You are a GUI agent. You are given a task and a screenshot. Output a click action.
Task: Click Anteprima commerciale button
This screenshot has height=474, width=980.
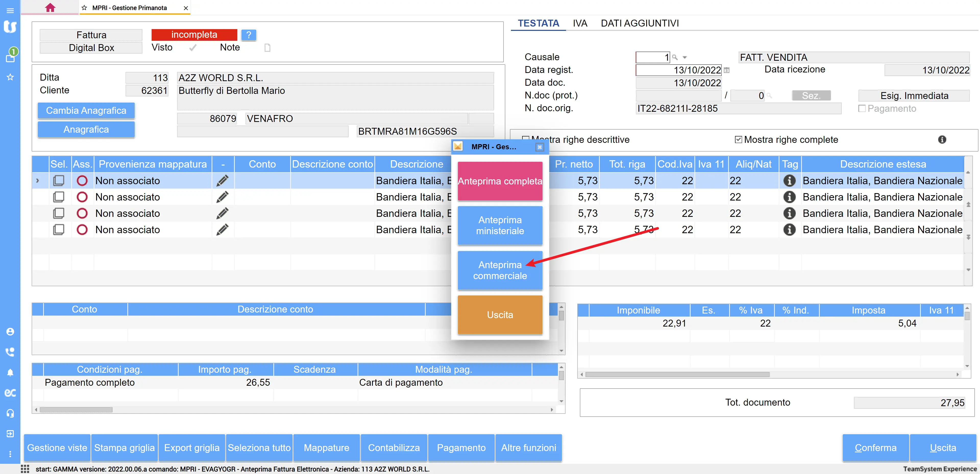click(500, 270)
